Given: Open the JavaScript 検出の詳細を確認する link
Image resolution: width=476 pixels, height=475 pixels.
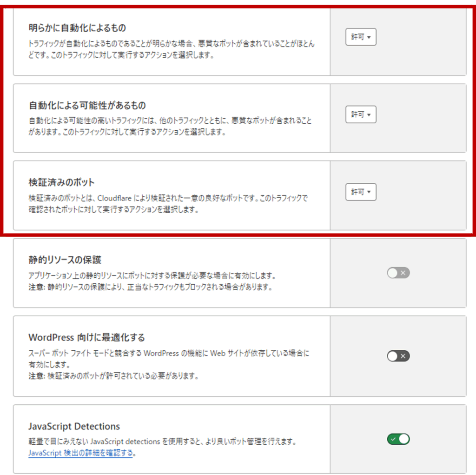Looking at the screenshot, I should click(81, 453).
